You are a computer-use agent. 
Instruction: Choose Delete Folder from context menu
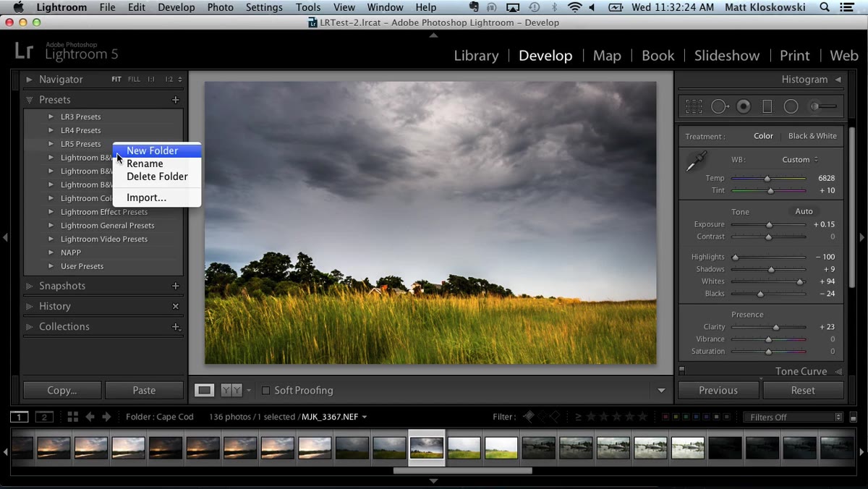pyautogui.click(x=157, y=177)
